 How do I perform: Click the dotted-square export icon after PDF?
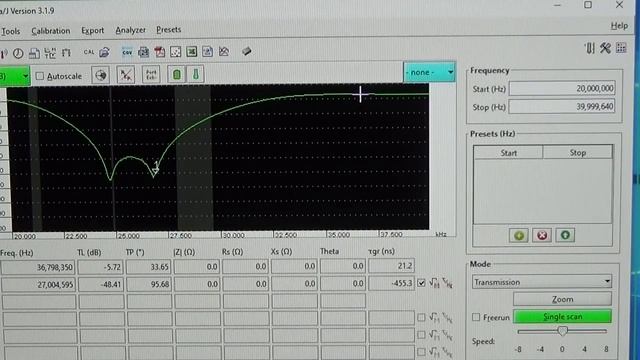click(176, 52)
